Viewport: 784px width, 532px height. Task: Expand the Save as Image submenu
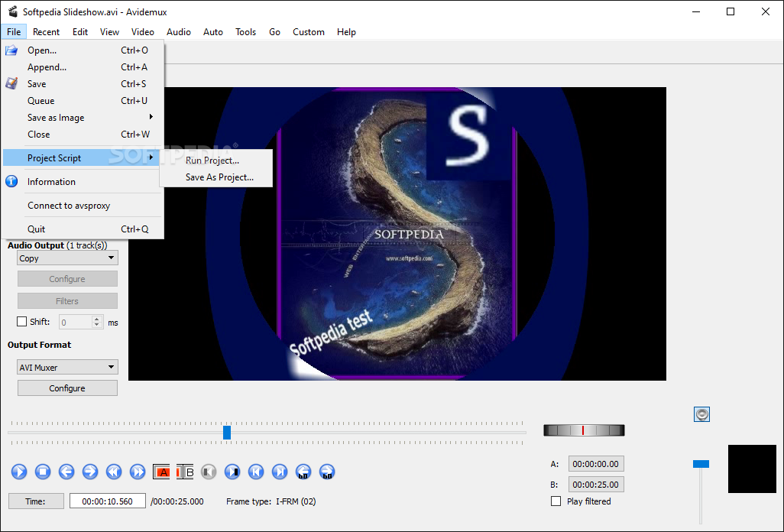(83, 118)
